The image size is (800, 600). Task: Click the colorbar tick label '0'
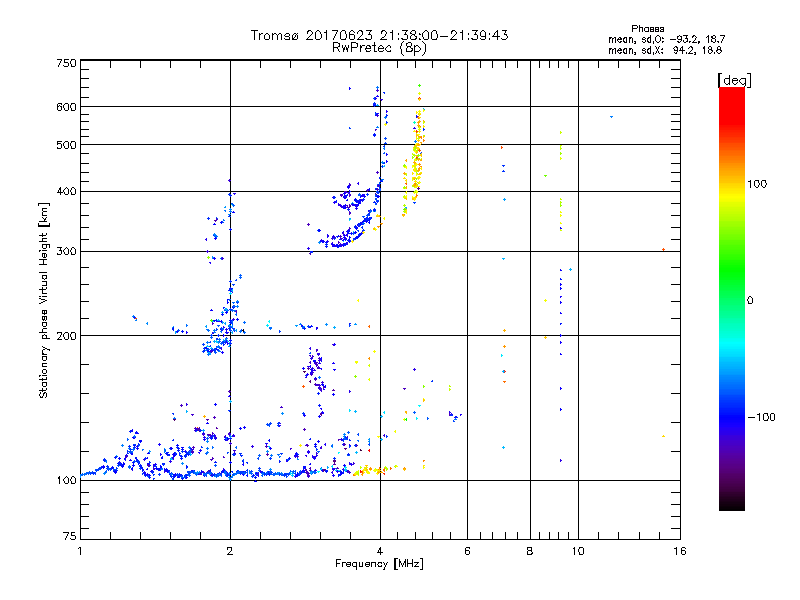click(x=750, y=300)
